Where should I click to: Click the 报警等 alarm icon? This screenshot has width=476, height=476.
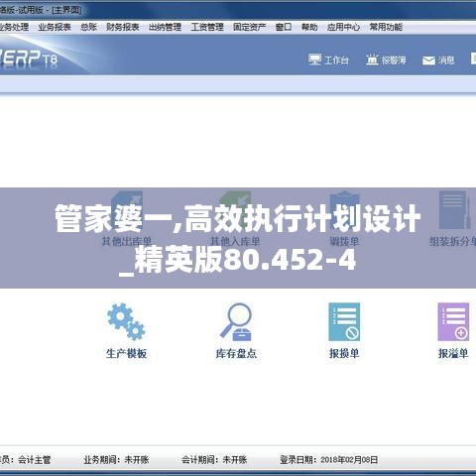[x=372, y=59]
